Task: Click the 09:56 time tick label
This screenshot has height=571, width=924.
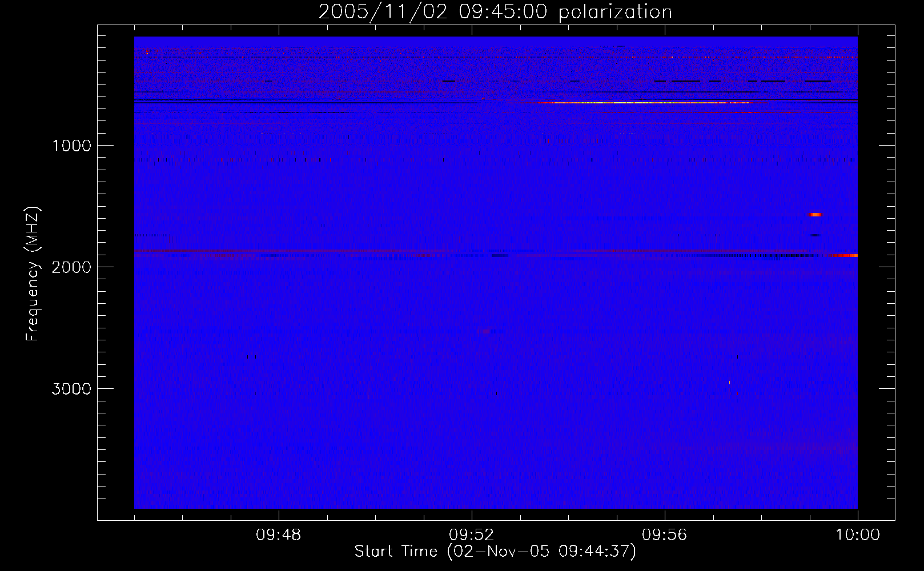Action: click(x=665, y=535)
